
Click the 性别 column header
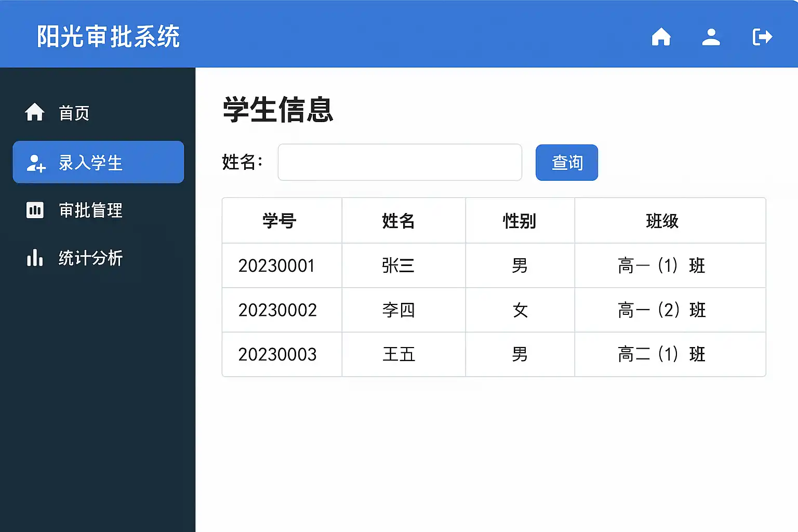(x=519, y=221)
